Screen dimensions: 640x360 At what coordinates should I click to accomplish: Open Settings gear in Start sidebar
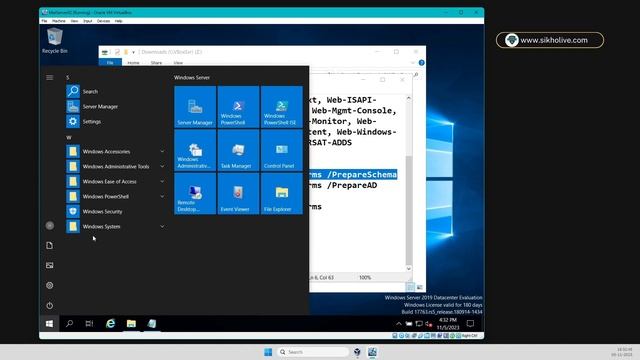(49, 285)
